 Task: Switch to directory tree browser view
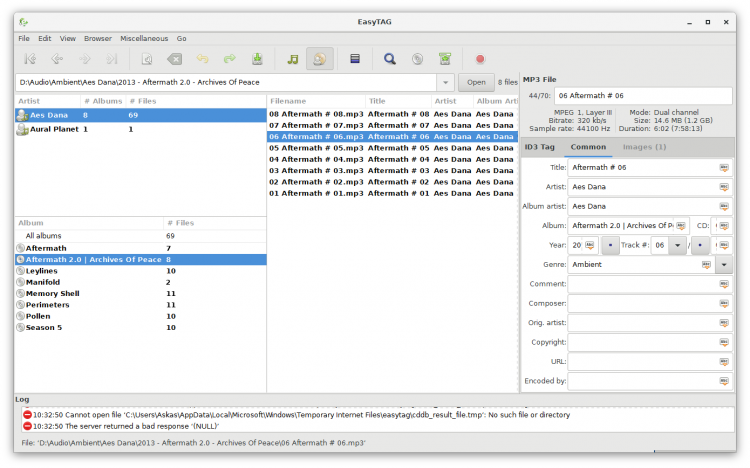click(292, 60)
